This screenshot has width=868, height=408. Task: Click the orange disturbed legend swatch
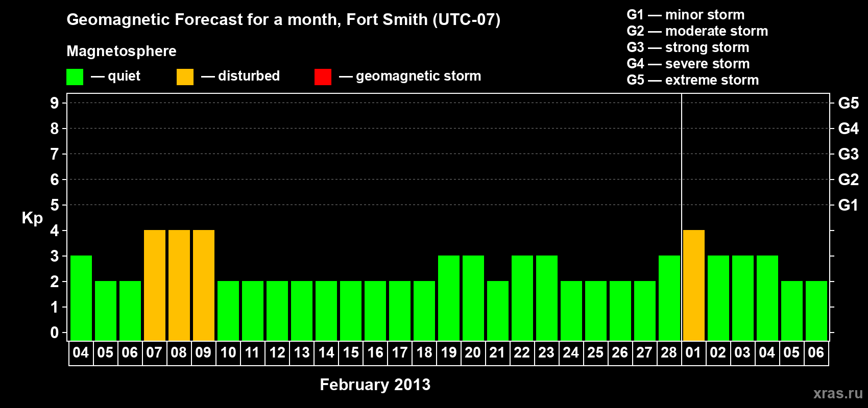(x=185, y=77)
